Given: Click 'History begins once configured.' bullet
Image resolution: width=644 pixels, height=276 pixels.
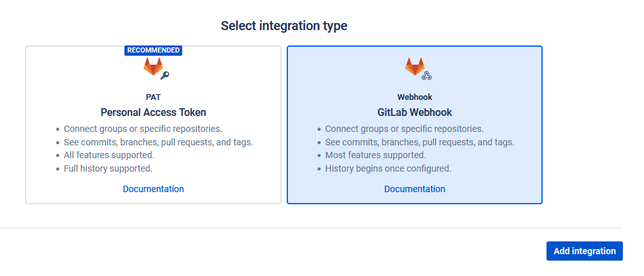Looking at the screenshot, I should (x=388, y=168).
